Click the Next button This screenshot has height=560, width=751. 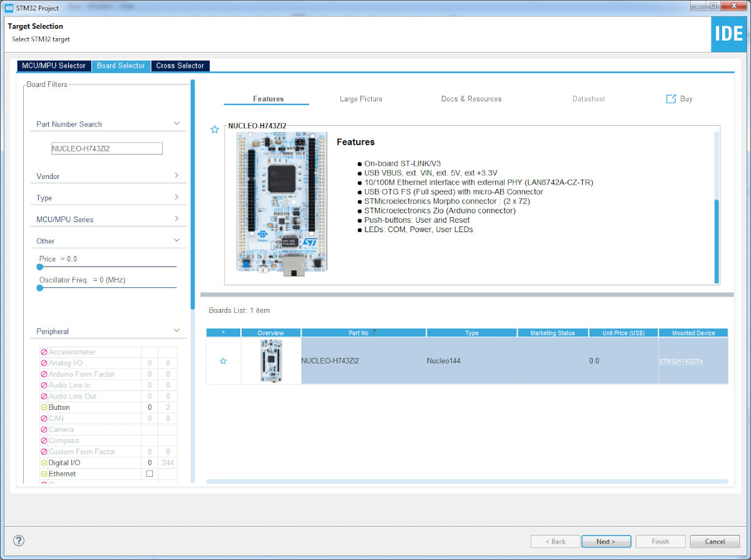coord(606,541)
